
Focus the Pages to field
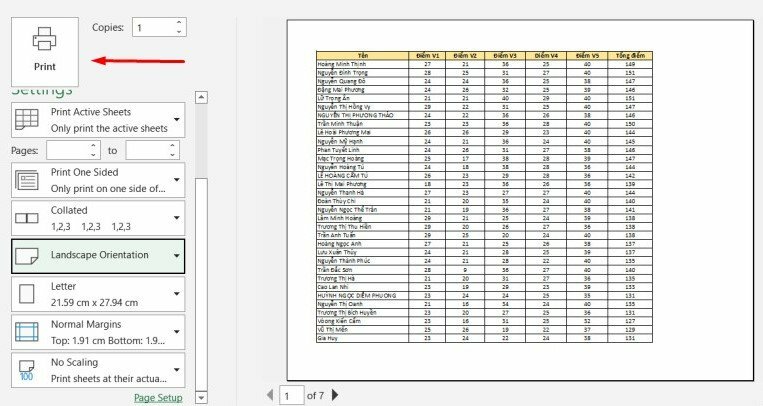[146, 150]
